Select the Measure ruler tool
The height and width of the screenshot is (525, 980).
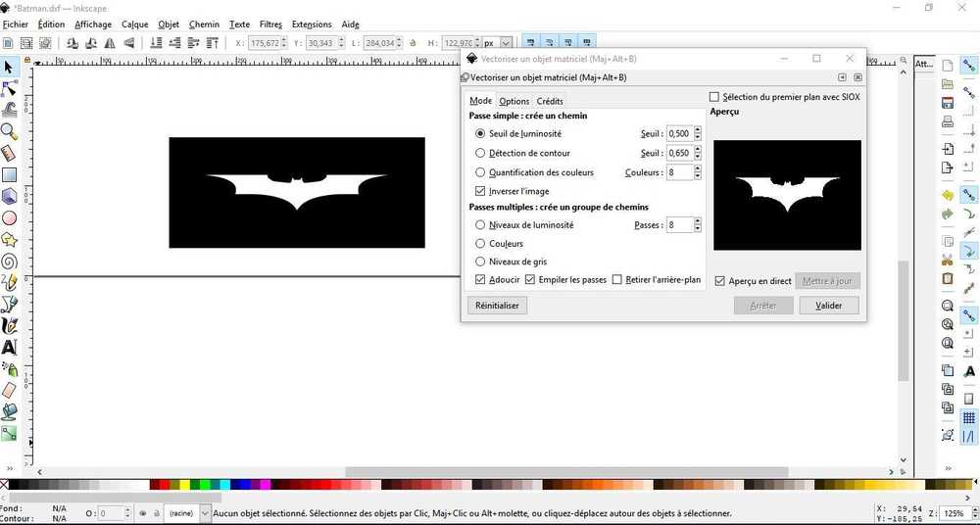point(9,153)
